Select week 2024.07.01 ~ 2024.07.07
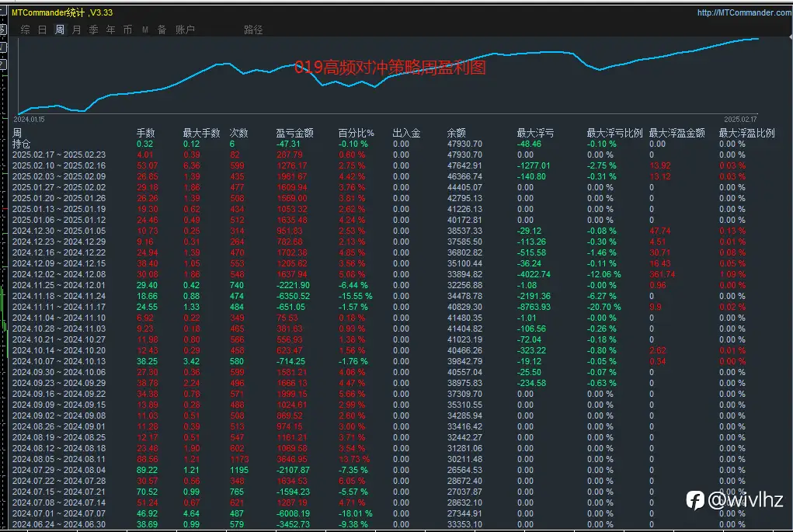This screenshot has width=793, height=532. tap(59, 514)
